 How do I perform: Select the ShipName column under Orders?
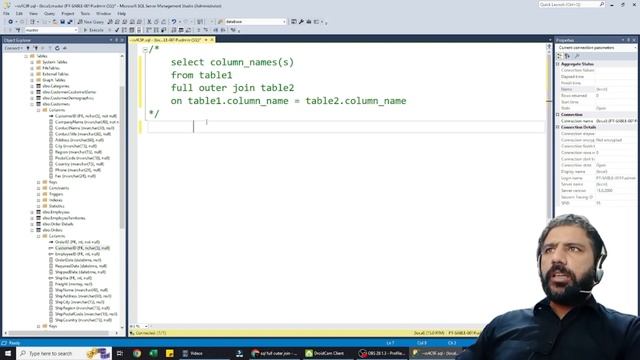[x=81, y=290]
